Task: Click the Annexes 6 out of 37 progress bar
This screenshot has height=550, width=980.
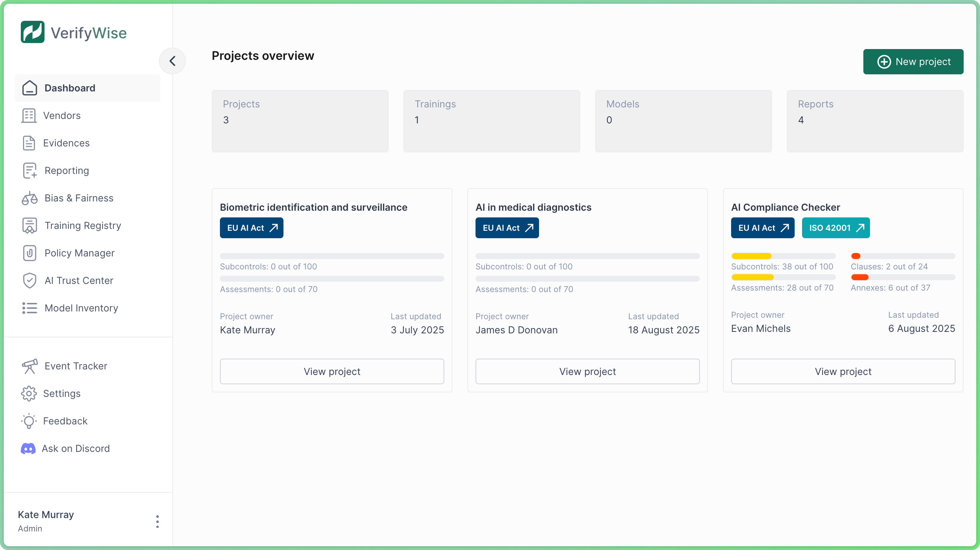Action: (x=903, y=277)
